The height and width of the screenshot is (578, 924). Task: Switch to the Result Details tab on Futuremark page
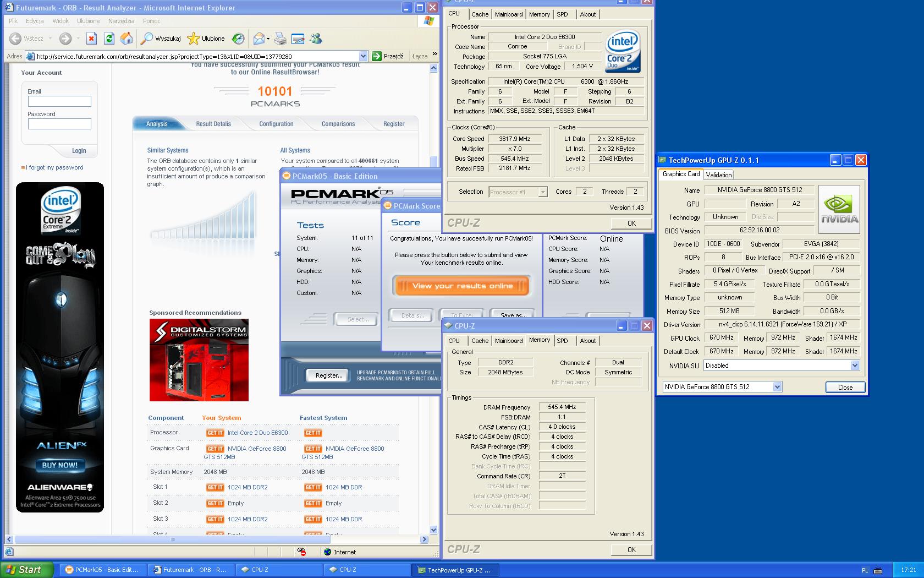click(213, 124)
